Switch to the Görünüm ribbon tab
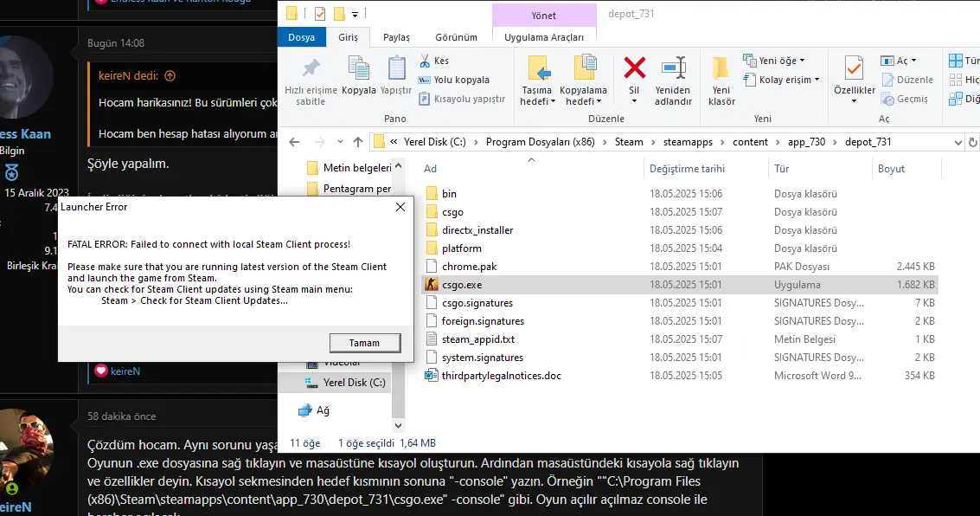 (x=456, y=37)
